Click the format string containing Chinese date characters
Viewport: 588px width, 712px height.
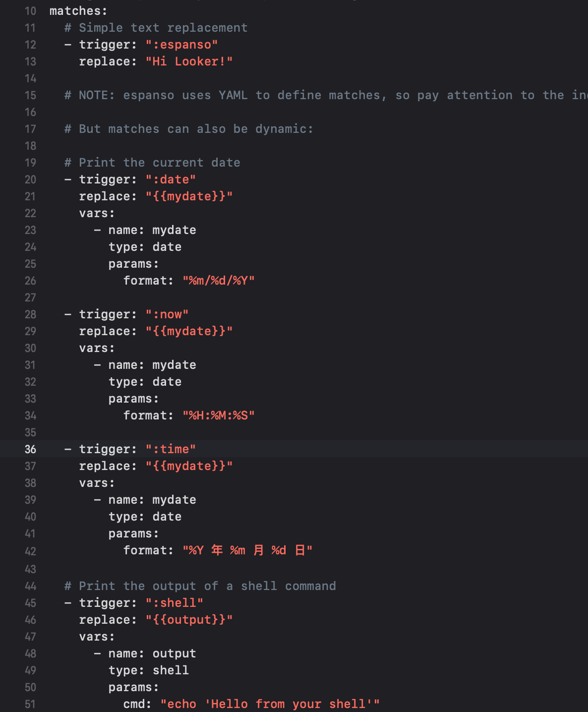247,550
